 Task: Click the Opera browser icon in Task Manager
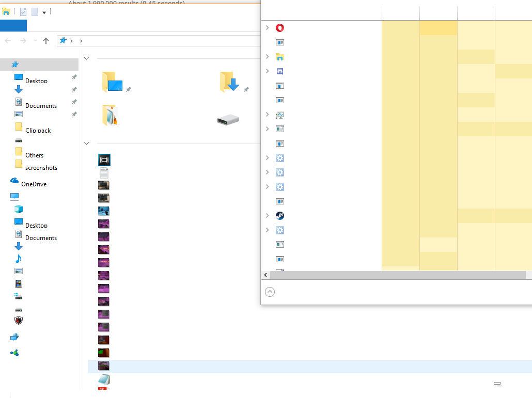pyautogui.click(x=279, y=28)
